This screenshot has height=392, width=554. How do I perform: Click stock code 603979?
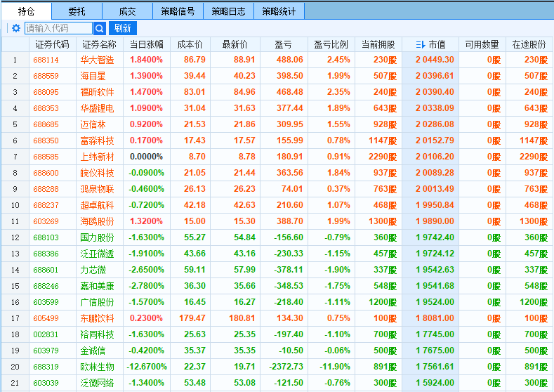[x=46, y=351]
